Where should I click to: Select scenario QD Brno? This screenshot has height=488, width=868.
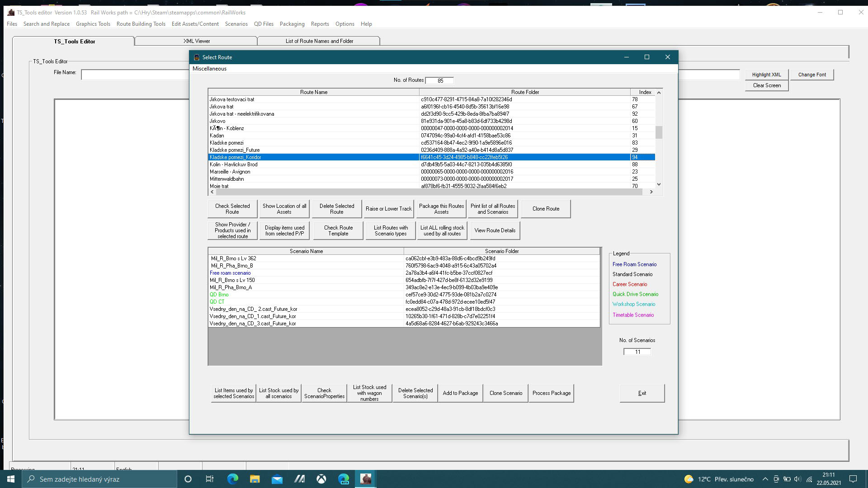[x=404, y=295]
